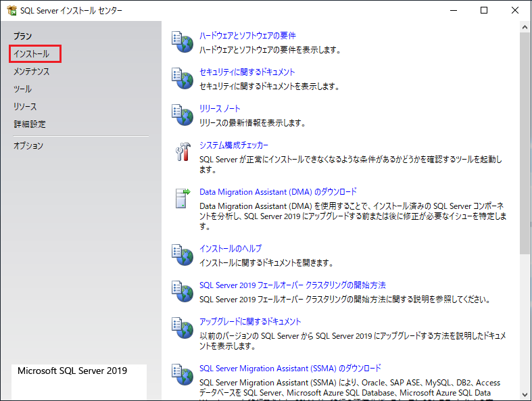Open the リリース ノート link
Image resolution: width=532 pixels, height=401 pixels.
click(x=220, y=109)
